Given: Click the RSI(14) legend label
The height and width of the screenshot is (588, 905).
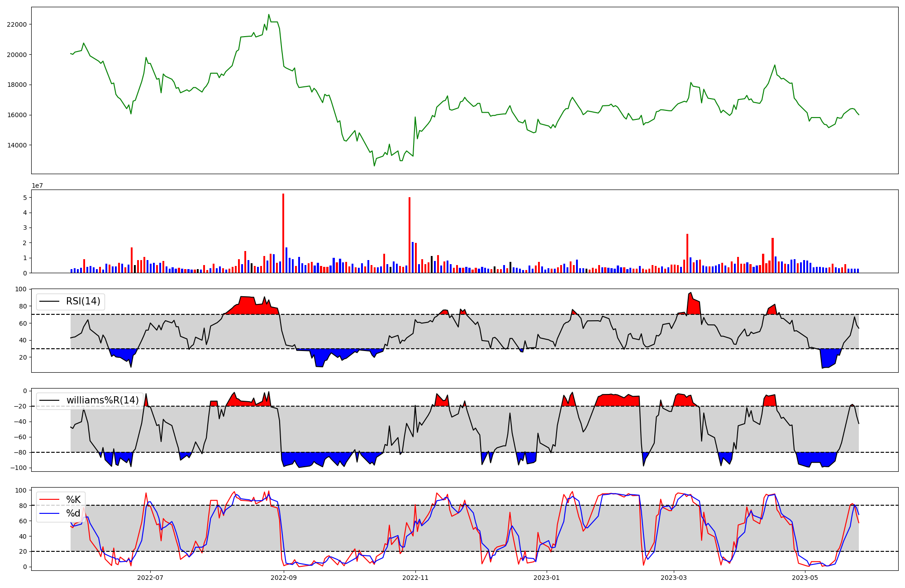Looking at the screenshot, I should pyautogui.click(x=83, y=301).
